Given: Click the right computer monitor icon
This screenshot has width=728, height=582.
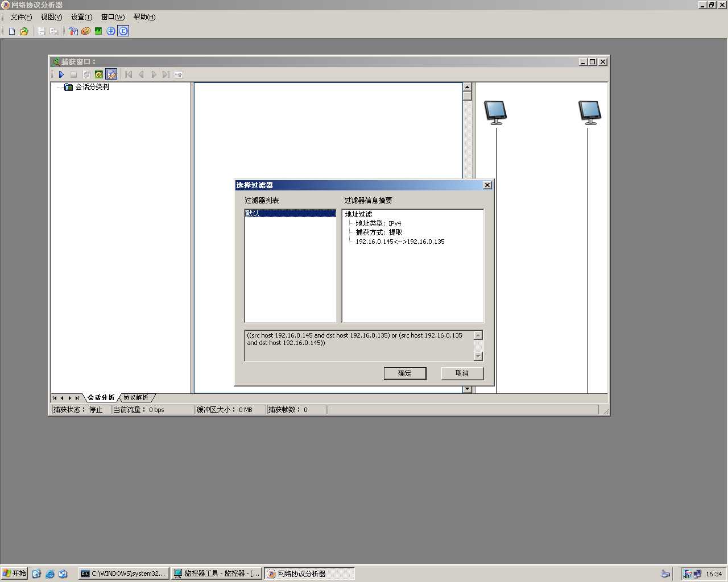Looking at the screenshot, I should tap(590, 113).
